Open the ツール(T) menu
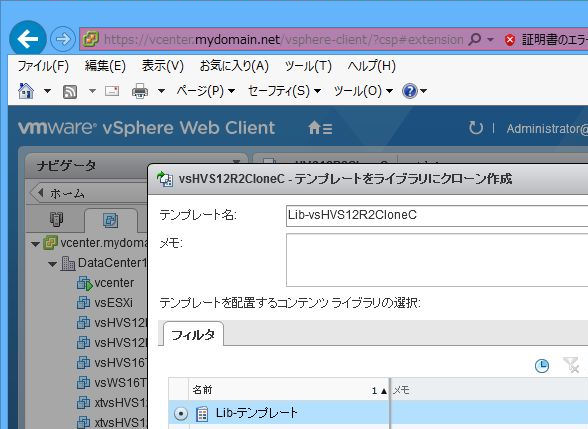588x429 pixels. (308, 66)
